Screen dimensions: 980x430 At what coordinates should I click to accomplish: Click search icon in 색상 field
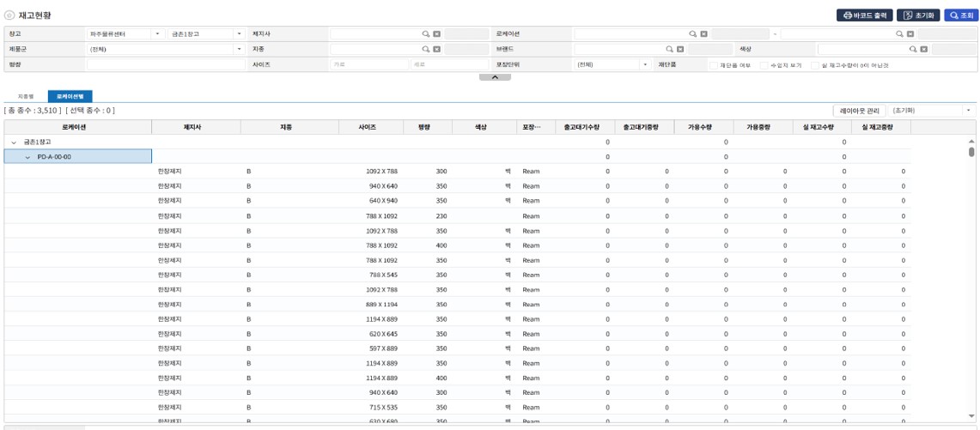point(912,49)
